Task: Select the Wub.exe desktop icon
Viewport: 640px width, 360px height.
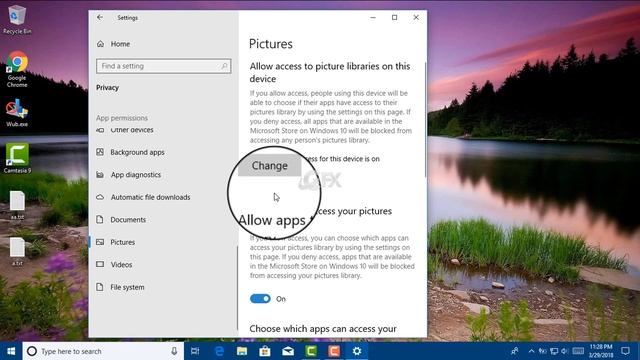Action: point(17,113)
